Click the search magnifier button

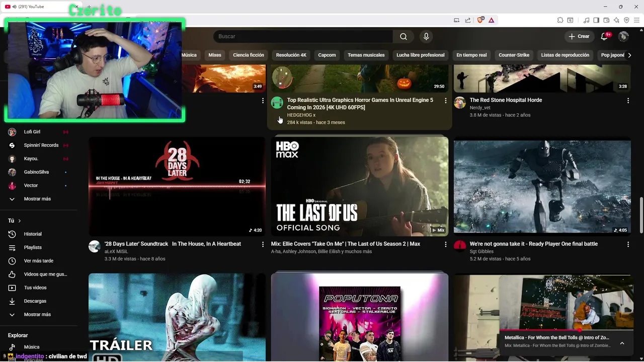pos(404,36)
